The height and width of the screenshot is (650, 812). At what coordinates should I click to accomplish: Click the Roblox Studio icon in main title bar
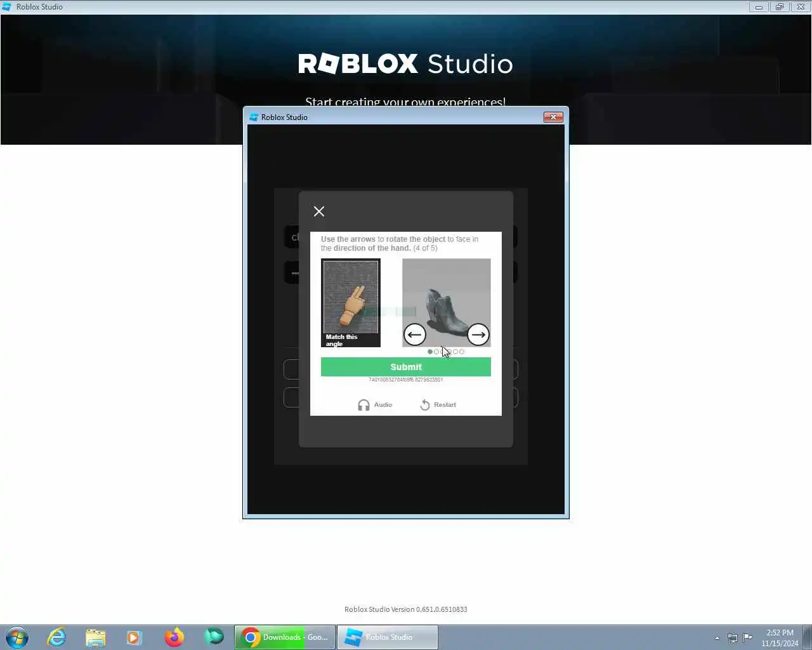point(6,6)
